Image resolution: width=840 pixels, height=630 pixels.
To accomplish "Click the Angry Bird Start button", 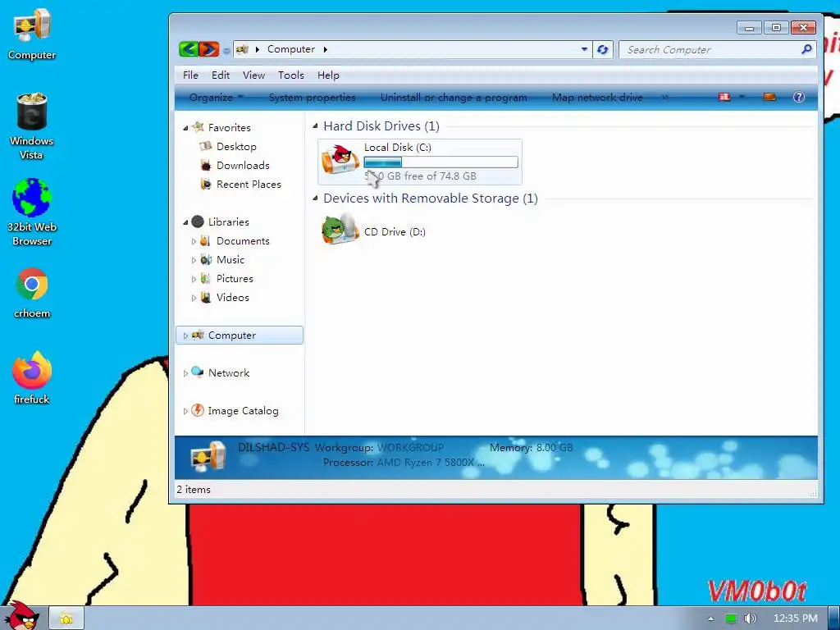I will [x=22, y=616].
